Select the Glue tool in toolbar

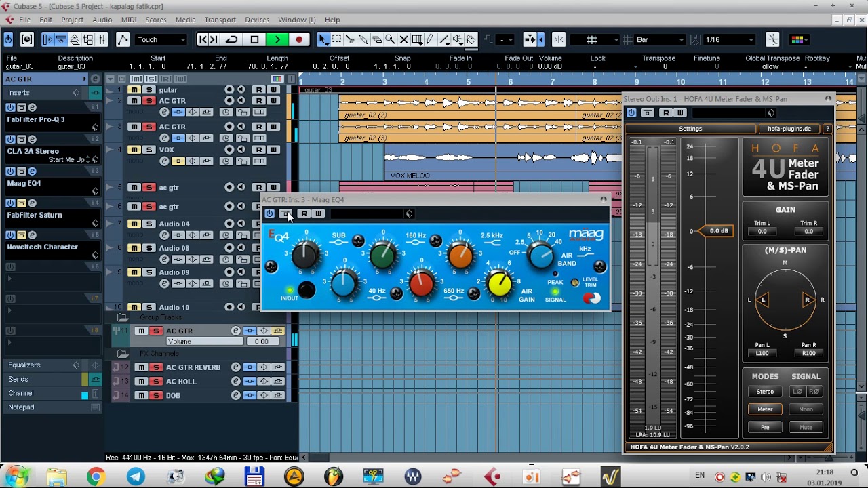(x=363, y=39)
